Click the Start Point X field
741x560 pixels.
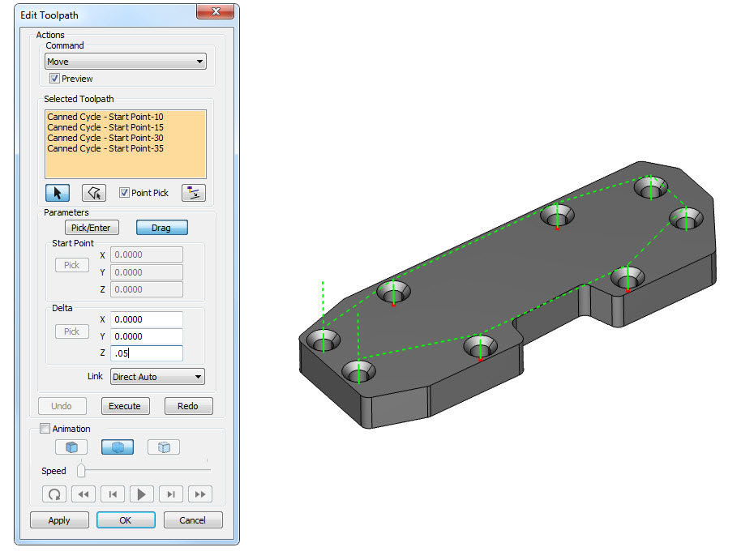coord(147,254)
